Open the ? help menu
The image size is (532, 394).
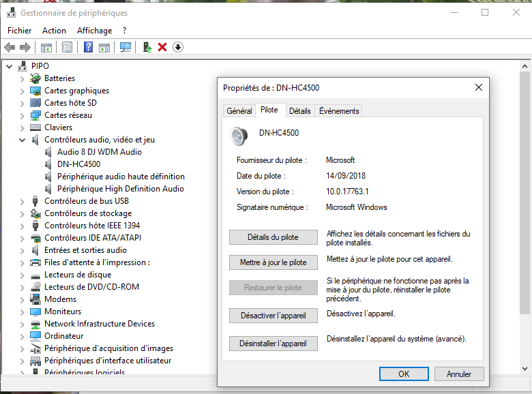pos(125,31)
